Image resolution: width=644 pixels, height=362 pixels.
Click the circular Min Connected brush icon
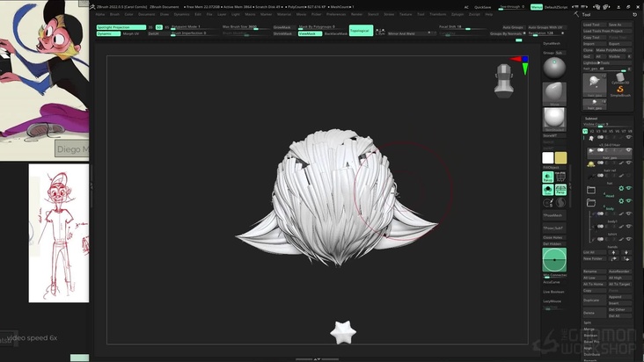(553, 259)
